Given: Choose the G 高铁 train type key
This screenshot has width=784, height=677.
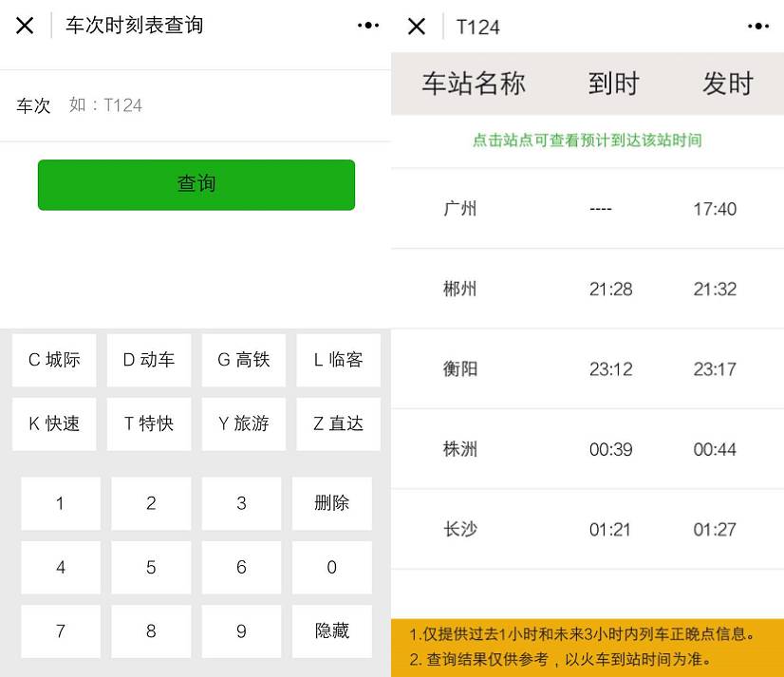Looking at the screenshot, I should pyautogui.click(x=244, y=360).
